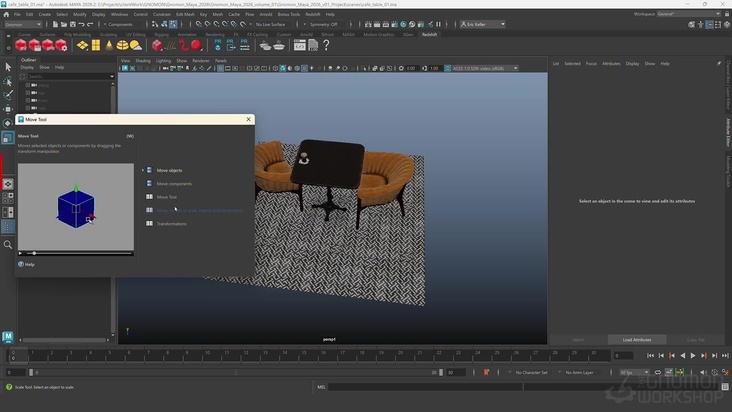732x412 pixels.
Task: Click the Save Scene disk icon
Action: coord(72,24)
